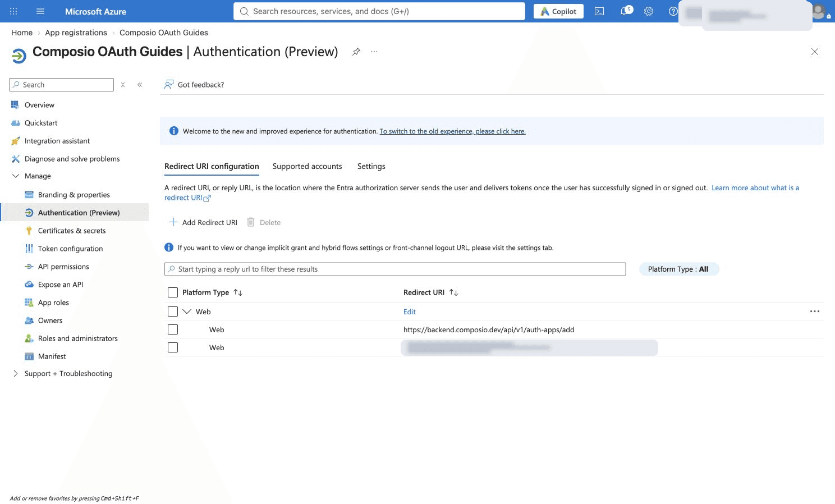Click Home in the breadcrumb
Screen dimensions: 835x504
[x=22, y=33]
